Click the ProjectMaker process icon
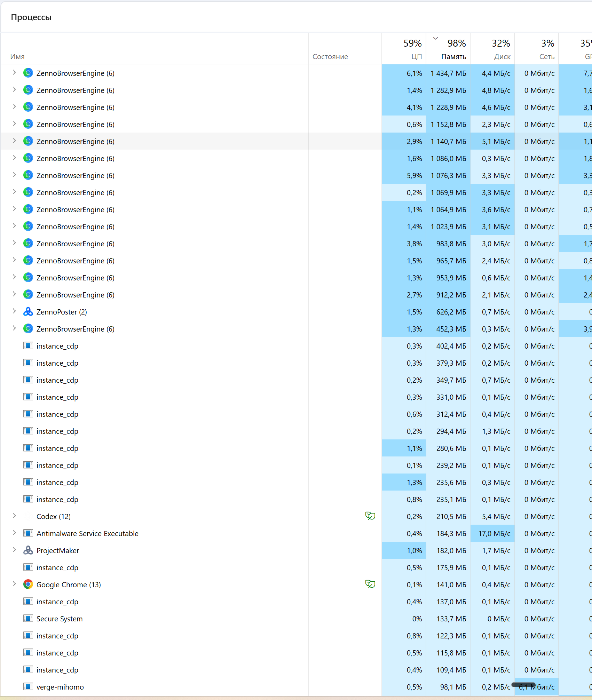Screen dimensions: 592x700 point(28,550)
